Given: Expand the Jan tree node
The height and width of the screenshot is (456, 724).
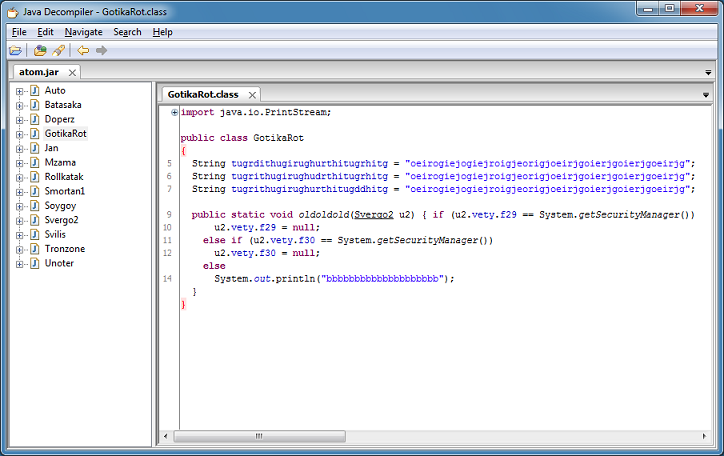Looking at the screenshot, I should (x=19, y=149).
